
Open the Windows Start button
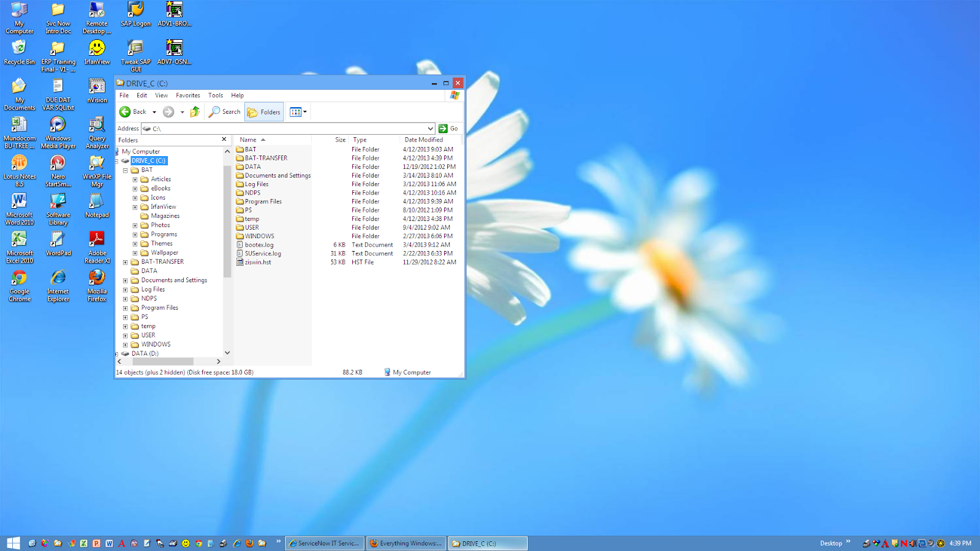(x=13, y=543)
